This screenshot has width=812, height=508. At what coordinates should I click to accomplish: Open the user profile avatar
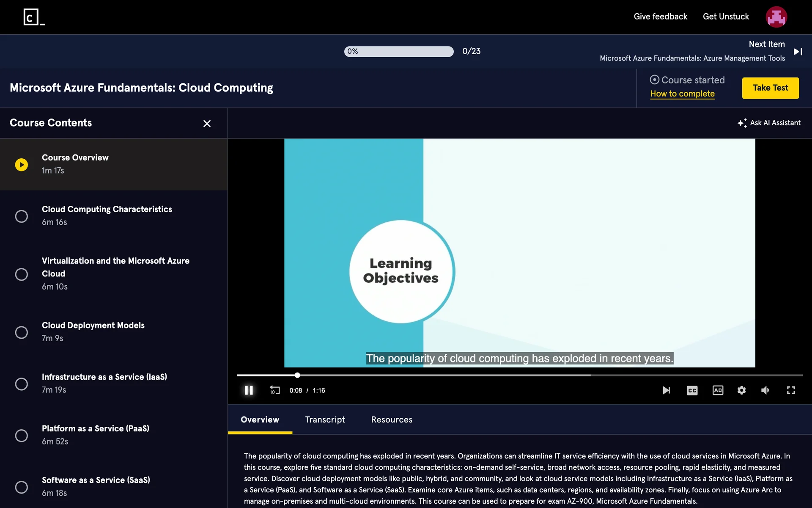776,17
